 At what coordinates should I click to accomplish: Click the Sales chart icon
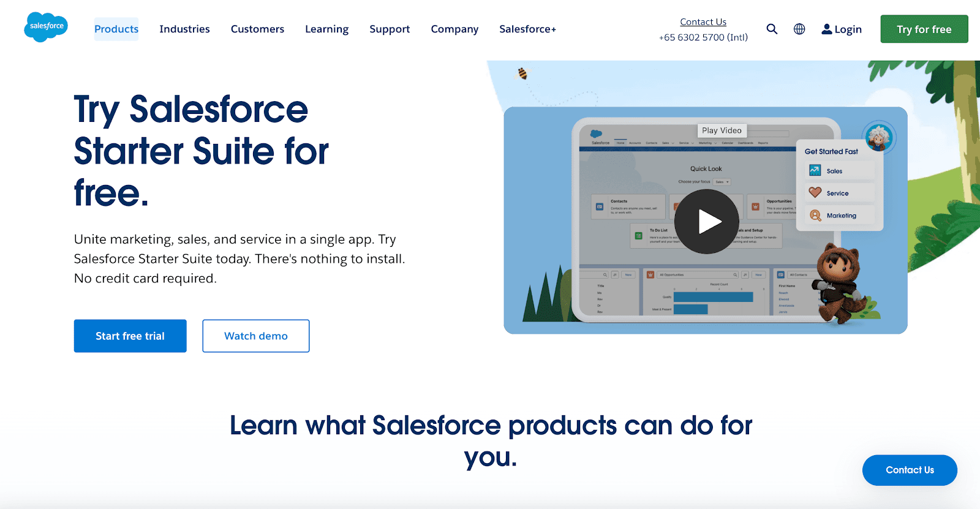(x=815, y=170)
